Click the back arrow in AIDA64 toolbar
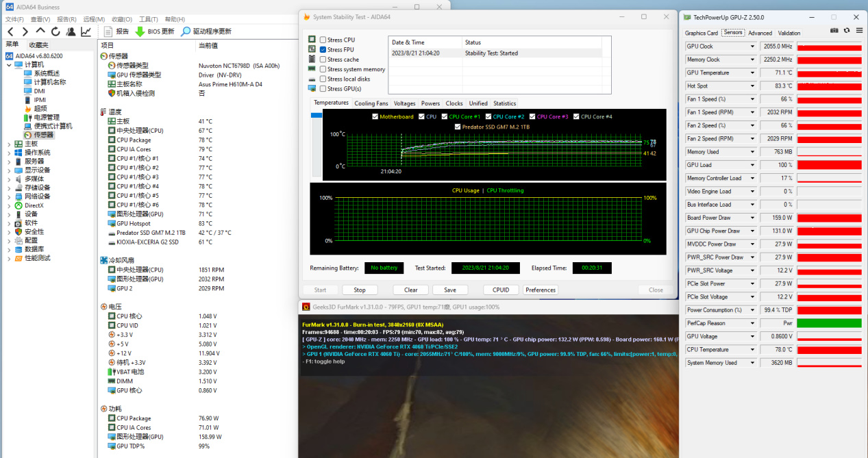 pyautogui.click(x=10, y=31)
